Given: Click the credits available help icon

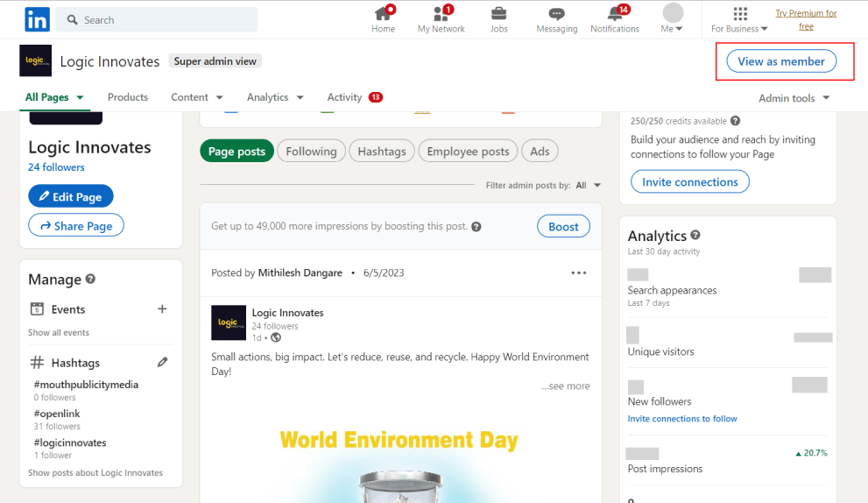Looking at the screenshot, I should point(735,121).
